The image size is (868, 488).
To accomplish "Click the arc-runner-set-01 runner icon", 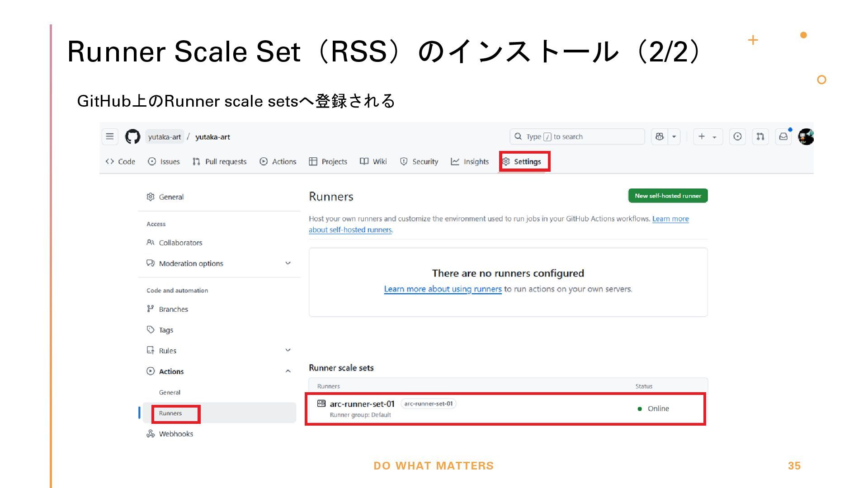I will point(321,404).
